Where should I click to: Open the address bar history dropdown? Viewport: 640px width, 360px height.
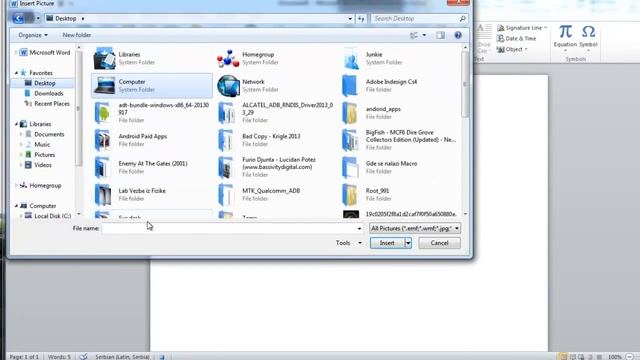point(350,18)
